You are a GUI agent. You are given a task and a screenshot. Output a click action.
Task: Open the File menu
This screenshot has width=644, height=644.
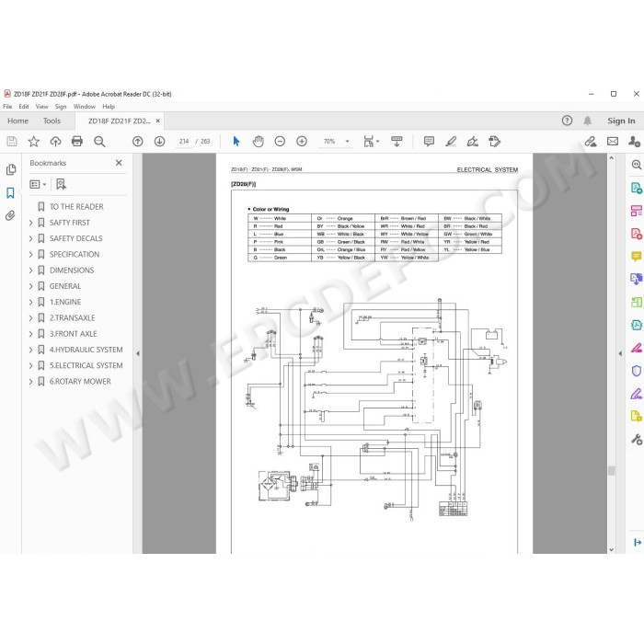click(x=7, y=107)
